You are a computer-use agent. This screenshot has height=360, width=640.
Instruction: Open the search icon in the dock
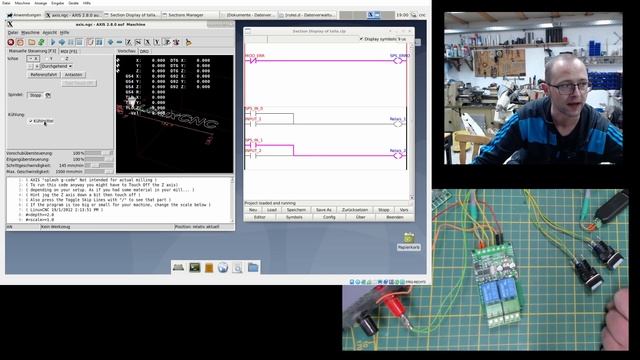[x=238, y=268]
